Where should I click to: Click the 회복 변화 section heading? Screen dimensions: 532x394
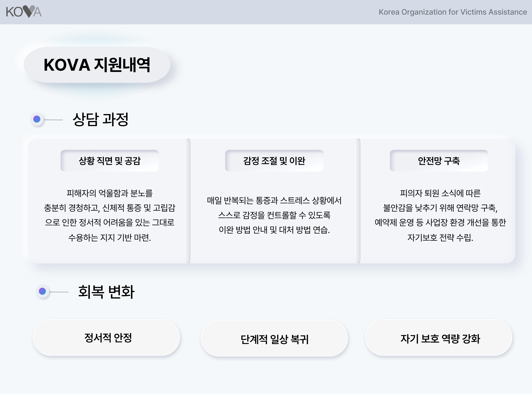(106, 292)
